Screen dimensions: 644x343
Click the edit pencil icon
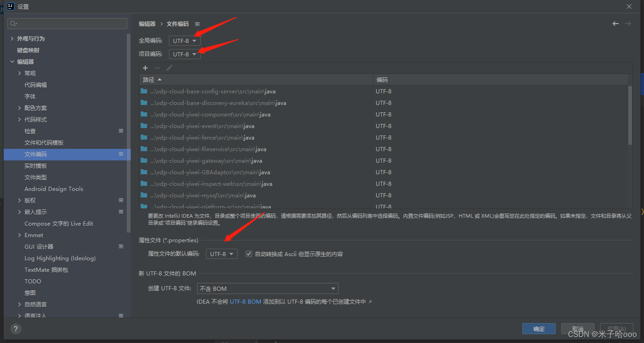point(169,68)
